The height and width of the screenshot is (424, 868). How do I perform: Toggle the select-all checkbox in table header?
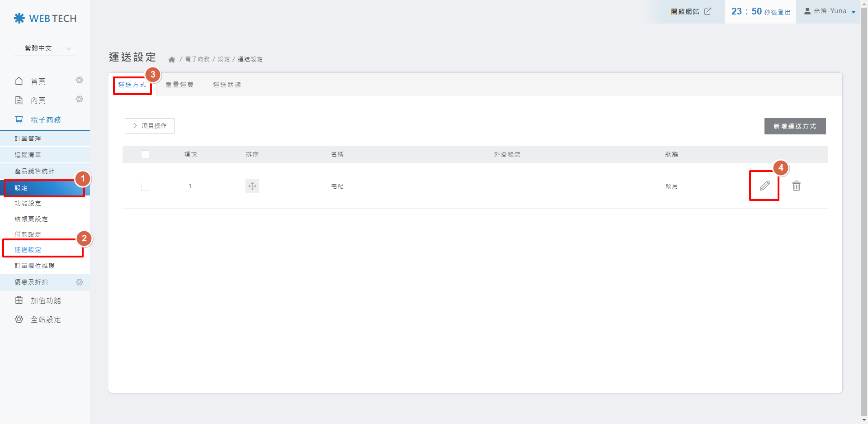point(145,154)
